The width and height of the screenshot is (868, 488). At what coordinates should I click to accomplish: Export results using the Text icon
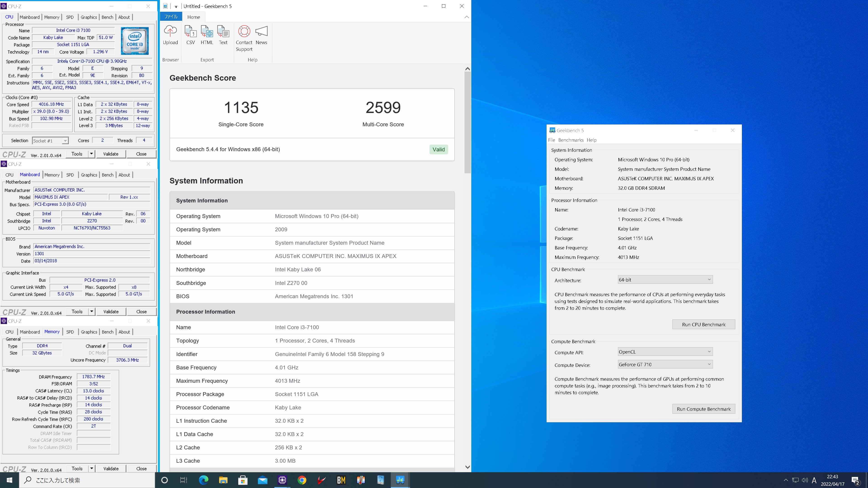tap(223, 35)
